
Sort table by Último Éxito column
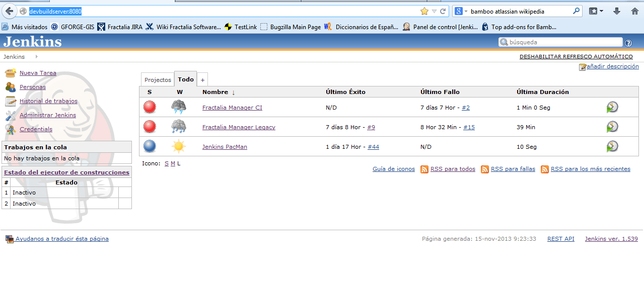(345, 92)
